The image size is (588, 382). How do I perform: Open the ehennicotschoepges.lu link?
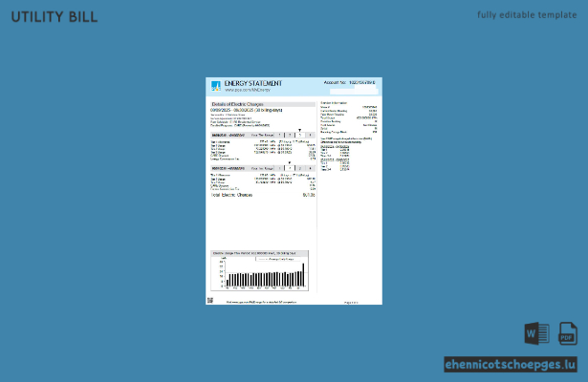coord(511,365)
